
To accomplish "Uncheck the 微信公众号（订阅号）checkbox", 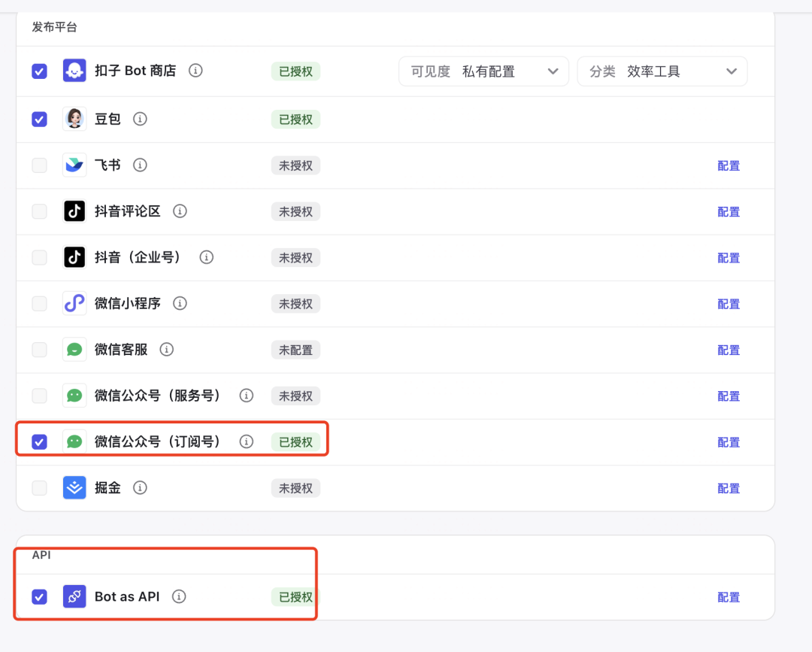I will 39,441.
